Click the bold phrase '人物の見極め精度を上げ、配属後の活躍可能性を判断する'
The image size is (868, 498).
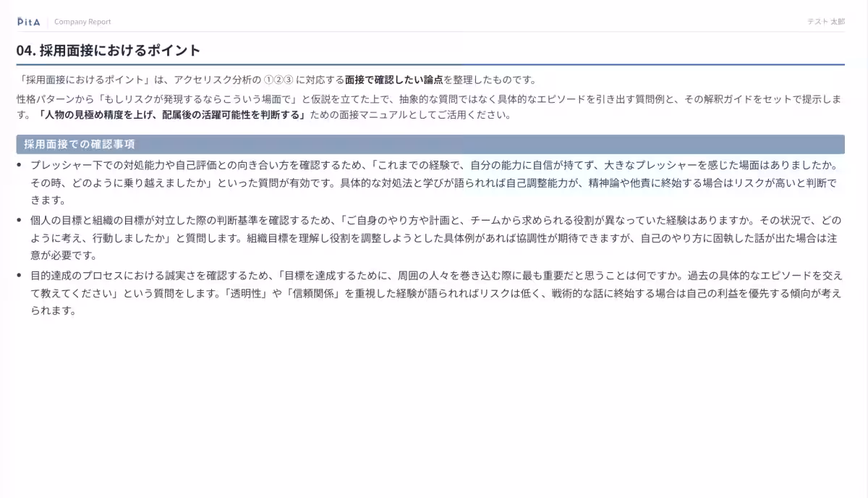[173, 114]
